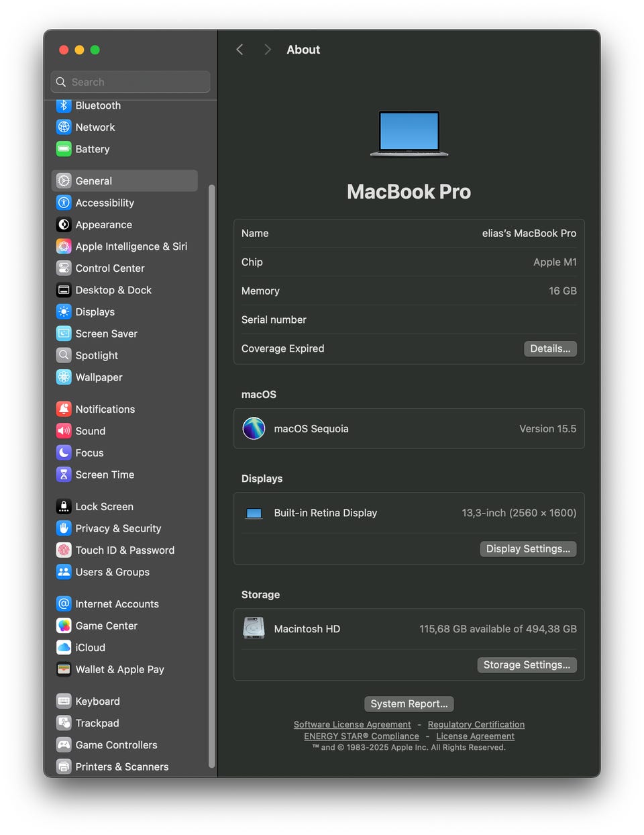Open the Wallet & Apple Pay icon
This screenshot has height=835, width=644.
pos(64,669)
